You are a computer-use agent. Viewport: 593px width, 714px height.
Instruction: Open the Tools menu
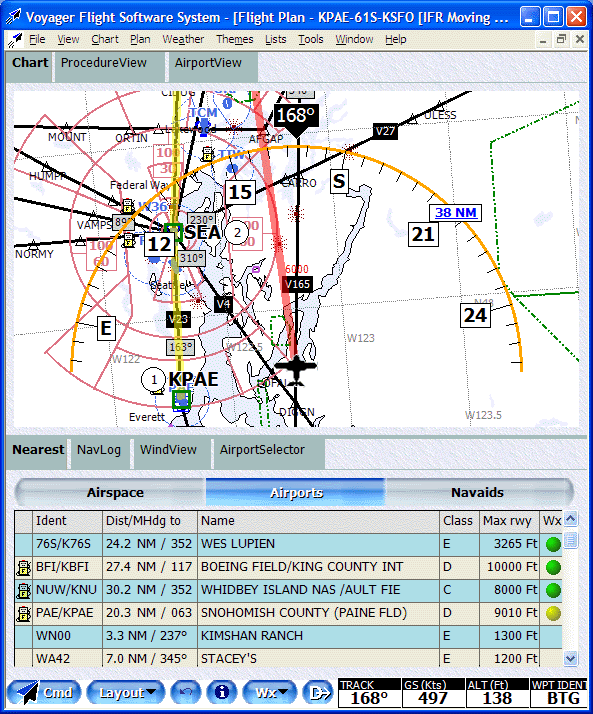[311, 40]
